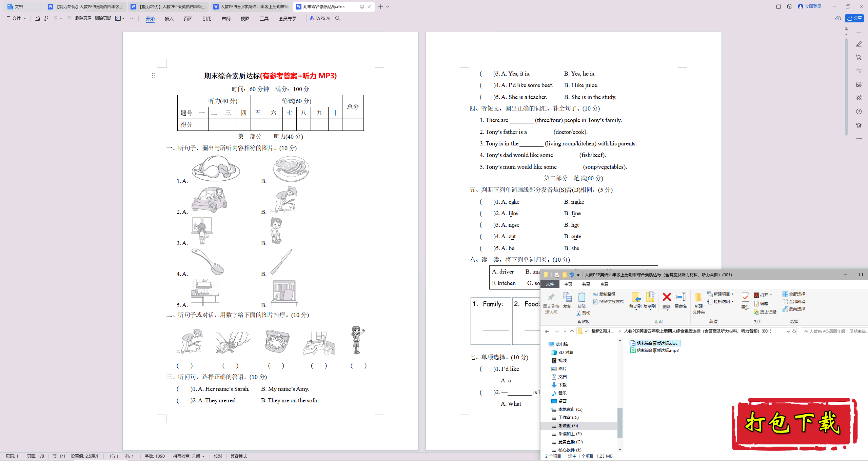This screenshot has height=461, width=868.
Task: Expand the 复制到 dropdown in Explorer
Action: [650, 309]
